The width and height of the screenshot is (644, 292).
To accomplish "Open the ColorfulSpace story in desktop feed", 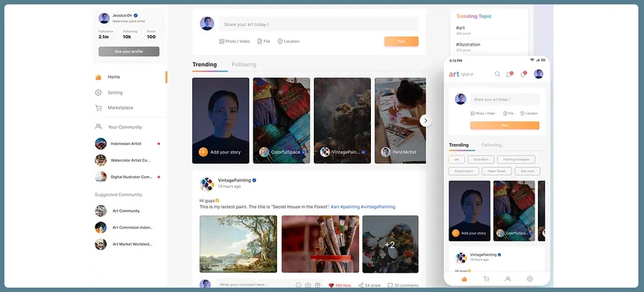I will (x=281, y=120).
